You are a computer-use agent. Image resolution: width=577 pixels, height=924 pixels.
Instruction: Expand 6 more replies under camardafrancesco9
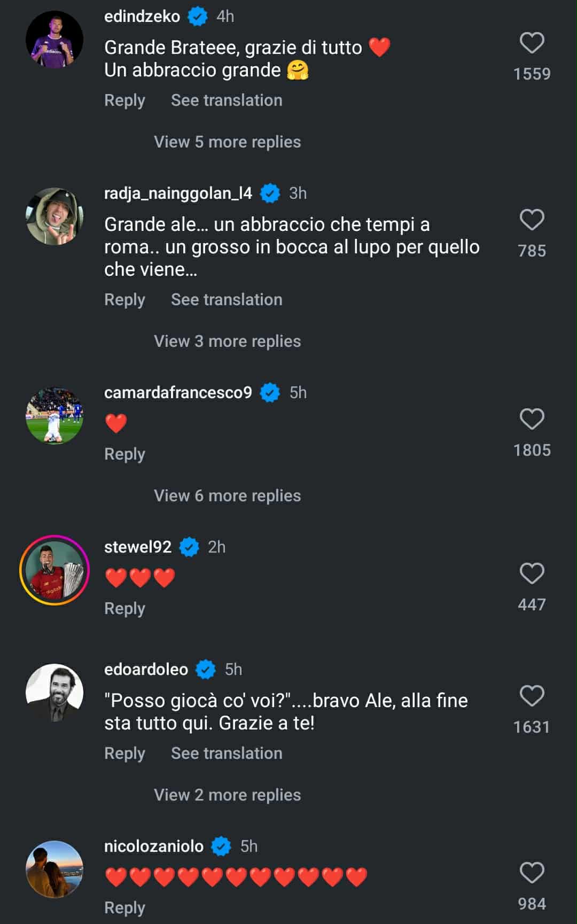click(227, 496)
